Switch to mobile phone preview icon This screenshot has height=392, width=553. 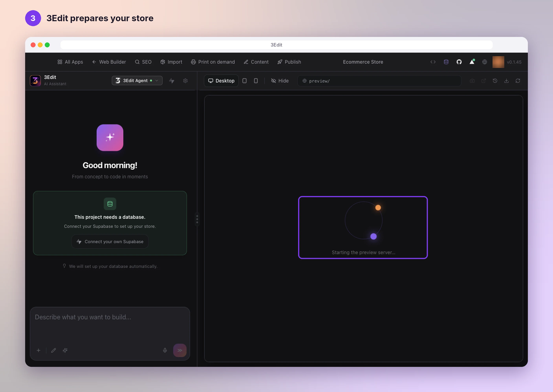pos(256,81)
